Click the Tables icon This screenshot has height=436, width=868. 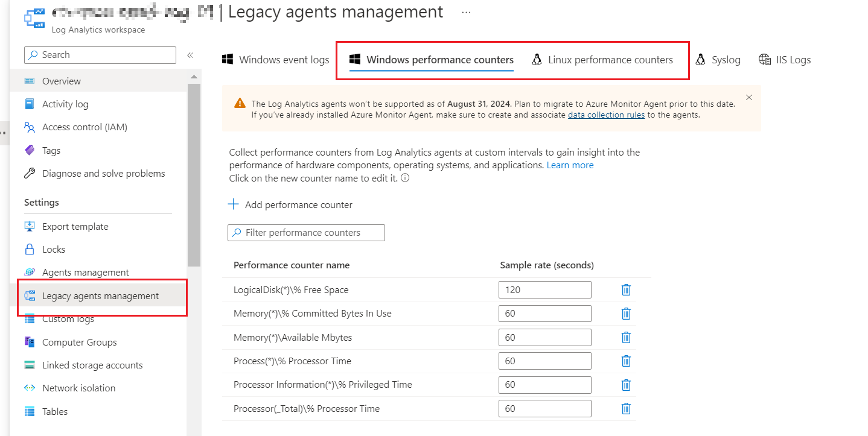pos(30,411)
